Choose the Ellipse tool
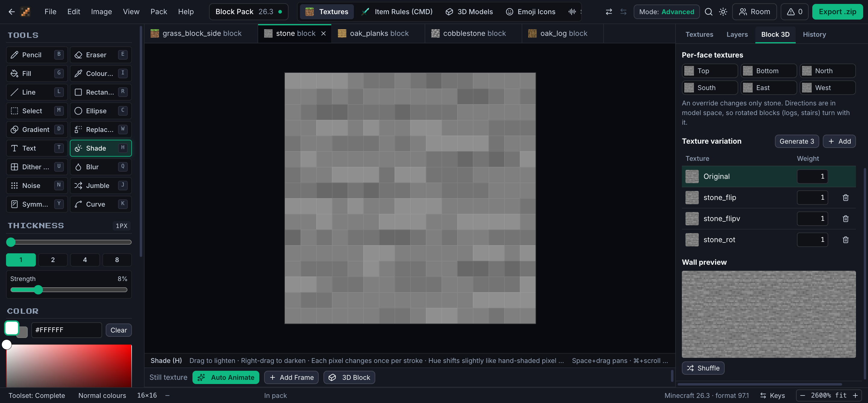Image resolution: width=868 pixels, height=403 pixels. click(x=101, y=111)
